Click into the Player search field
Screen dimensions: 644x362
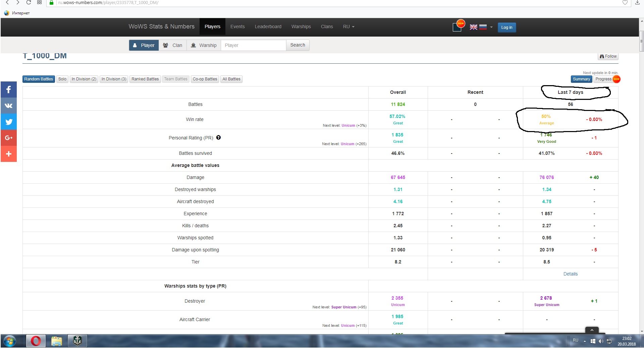click(x=253, y=45)
